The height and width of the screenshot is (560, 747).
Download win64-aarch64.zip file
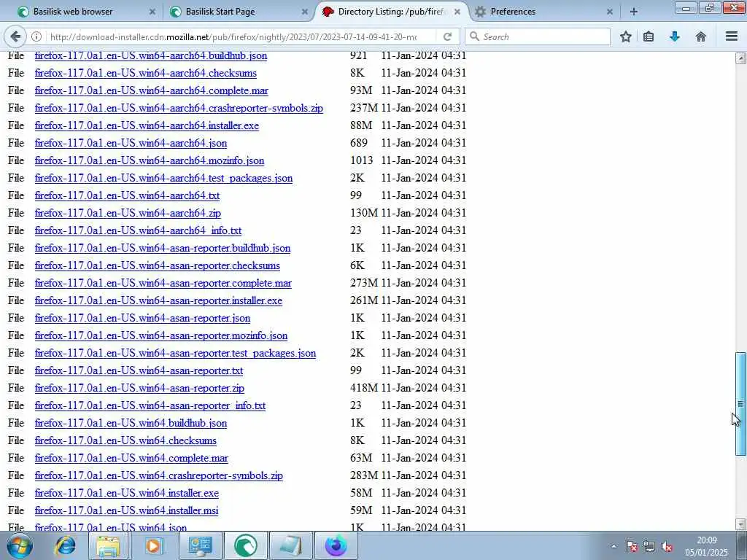(128, 213)
